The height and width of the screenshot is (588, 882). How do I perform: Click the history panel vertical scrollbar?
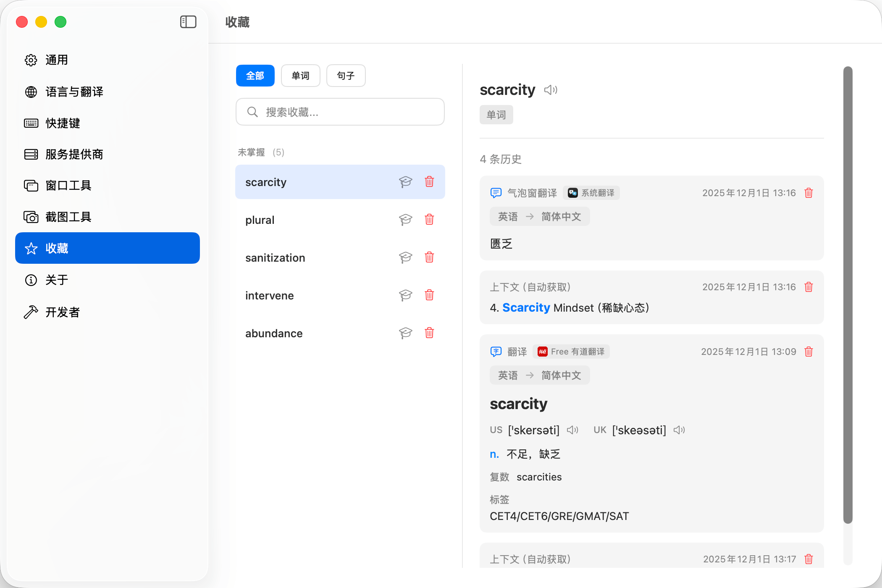point(848,294)
